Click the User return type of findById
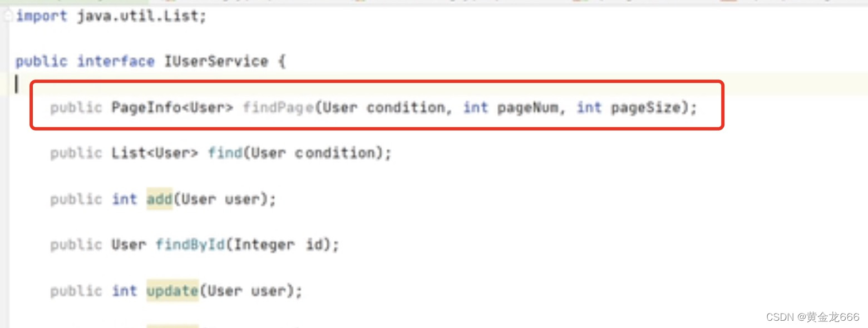Screen dimensions: 868x328 [129, 245]
